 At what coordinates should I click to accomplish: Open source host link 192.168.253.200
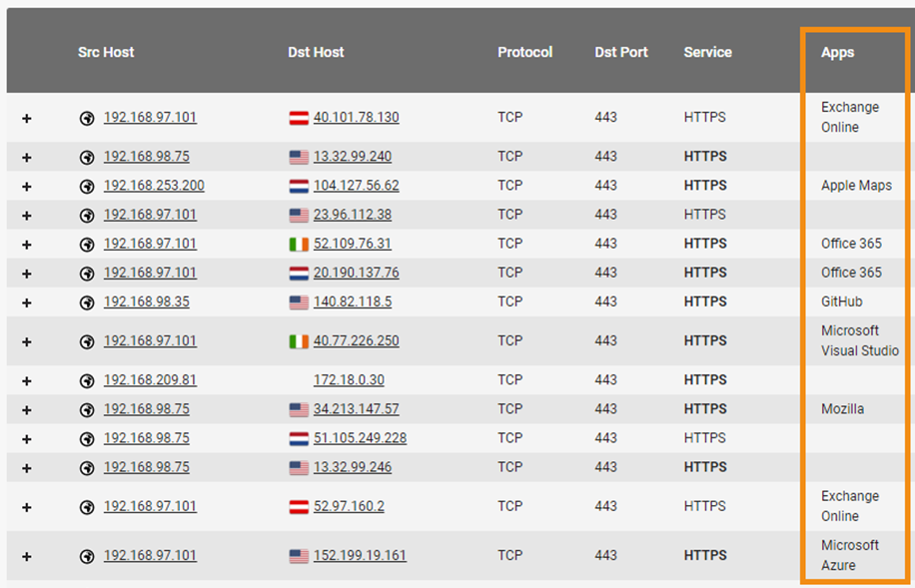tap(154, 186)
